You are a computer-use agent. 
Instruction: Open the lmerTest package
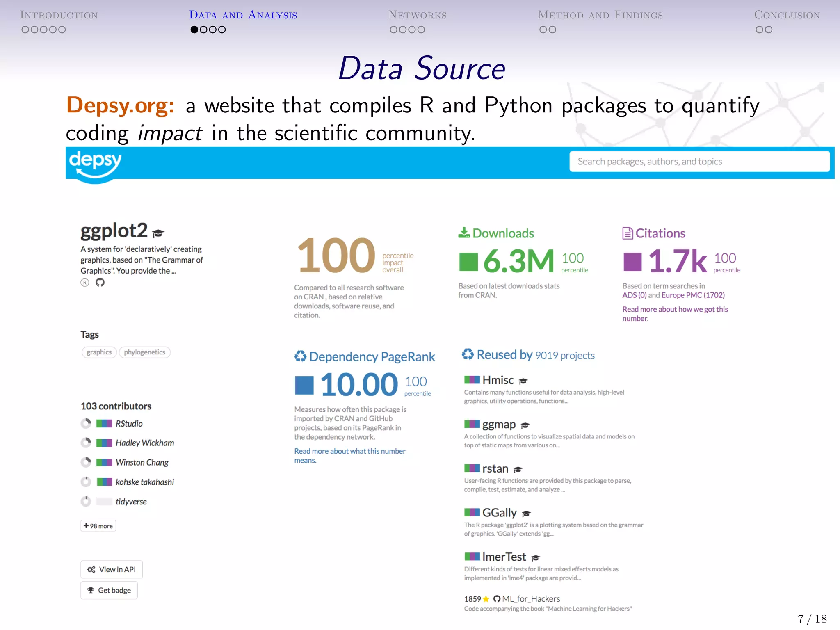point(504,557)
